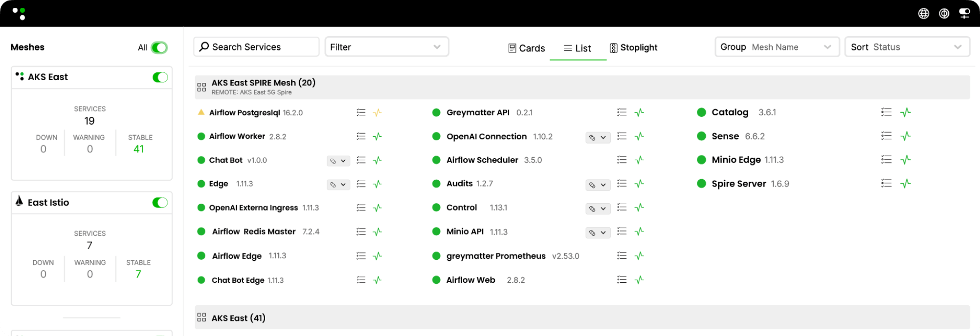Expand the Sort Status dropdown
The width and height of the screenshot is (980, 336).
tap(907, 47)
